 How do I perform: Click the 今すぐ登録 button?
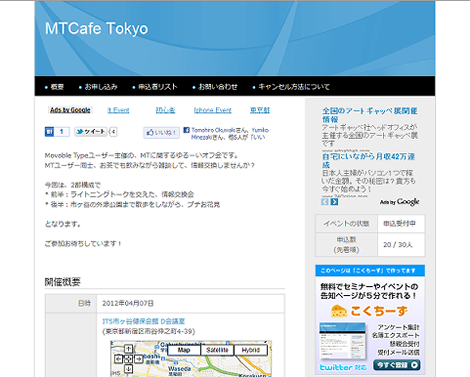tap(397, 365)
